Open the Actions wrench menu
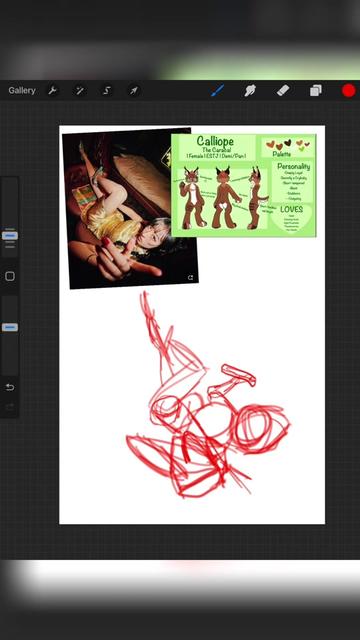 coord(52,91)
